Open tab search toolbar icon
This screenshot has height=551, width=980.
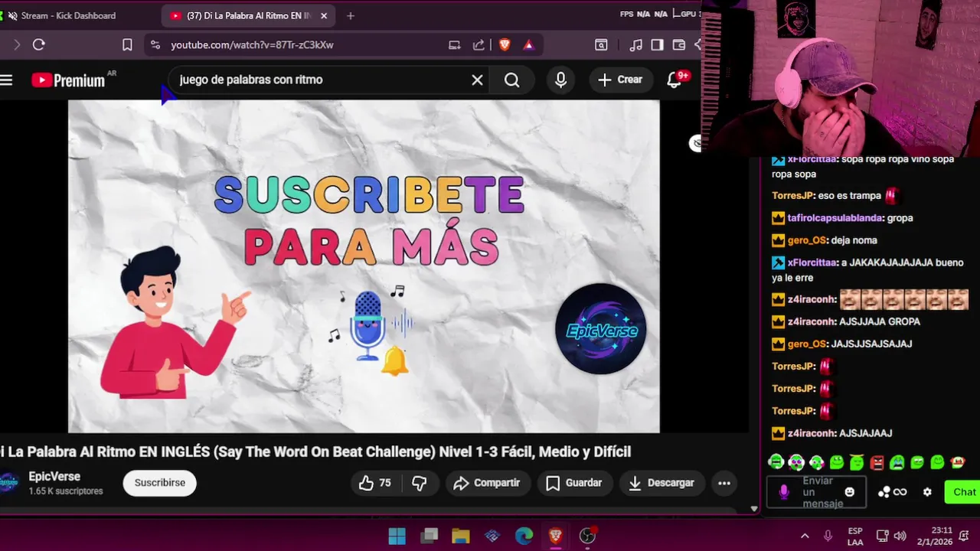coord(602,44)
